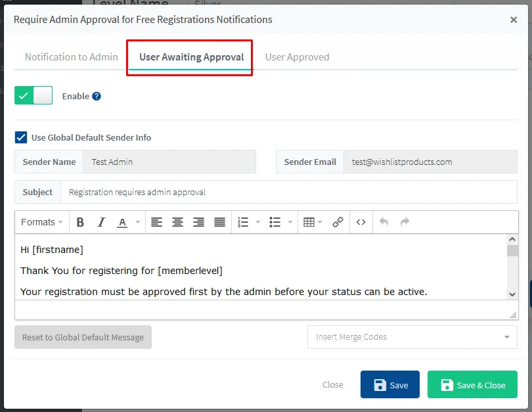Open source code view in the editor
The height and width of the screenshot is (412, 532).
[361, 222]
